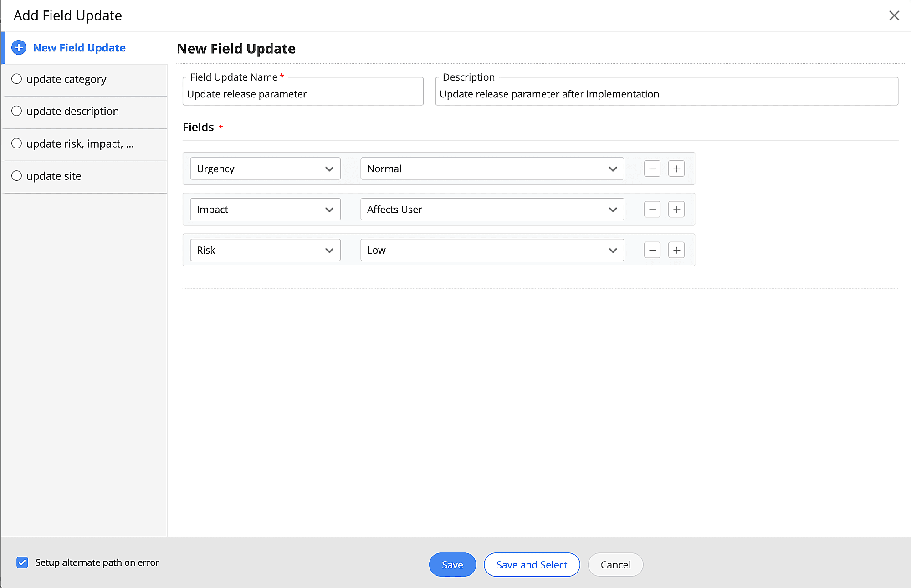The width and height of the screenshot is (911, 588).
Task: Click Save and Select button
Action: tap(532, 565)
